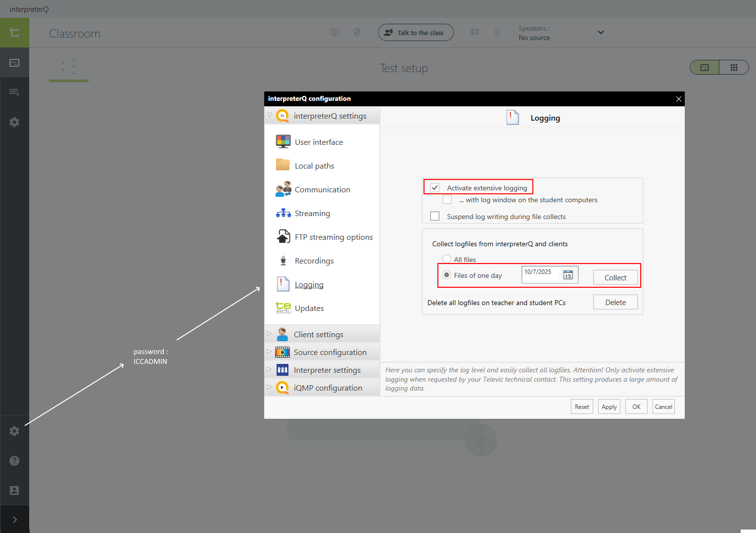This screenshot has width=756, height=533.
Task: Click the Collect button
Action: coord(615,277)
